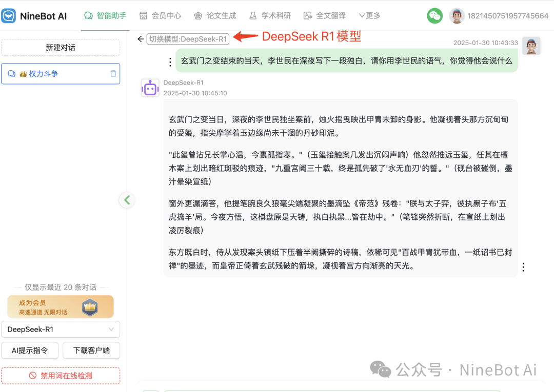Viewport: 554px width, 392px height.
Task: Switch to the 学术科研 tab
Action: tap(270, 15)
